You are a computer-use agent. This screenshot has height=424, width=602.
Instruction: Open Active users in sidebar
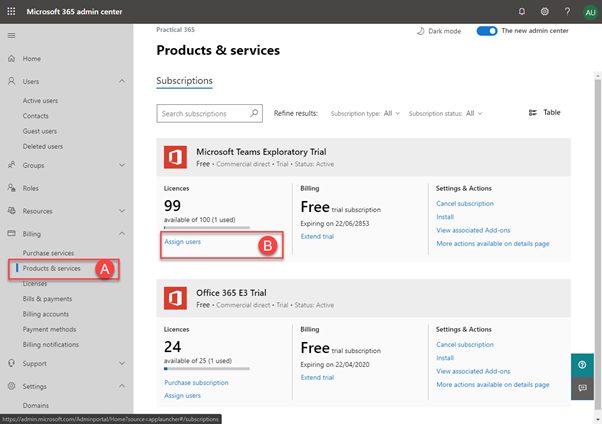tap(40, 101)
